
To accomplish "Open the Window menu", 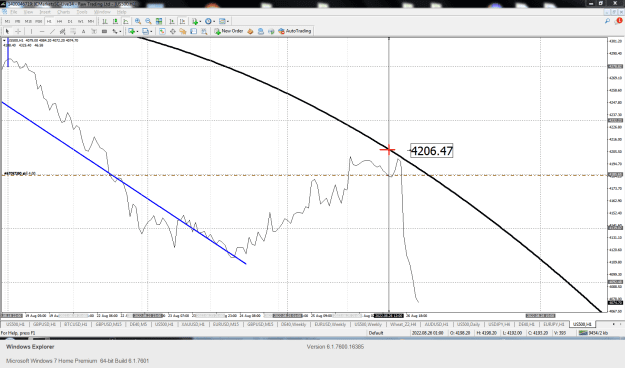I will [102, 12].
